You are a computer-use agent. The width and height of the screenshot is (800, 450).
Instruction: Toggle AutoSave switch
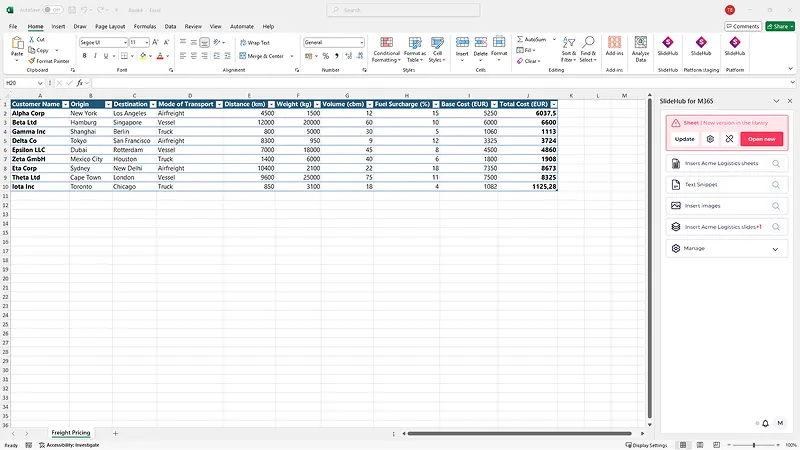click(x=52, y=10)
